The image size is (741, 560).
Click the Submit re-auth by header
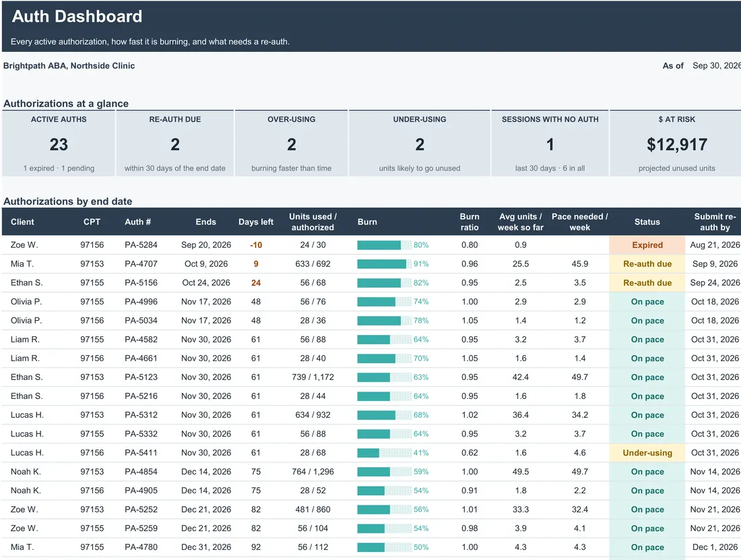pyautogui.click(x=715, y=222)
